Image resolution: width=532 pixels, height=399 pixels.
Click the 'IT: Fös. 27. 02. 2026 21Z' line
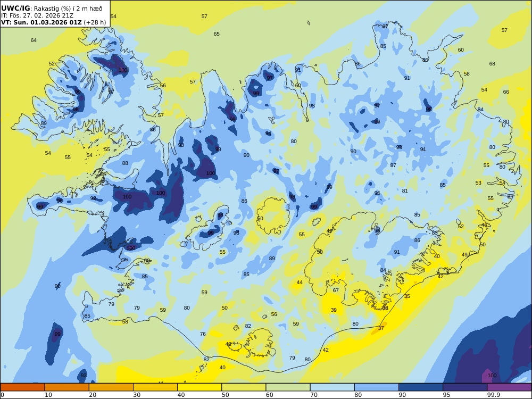37,15
